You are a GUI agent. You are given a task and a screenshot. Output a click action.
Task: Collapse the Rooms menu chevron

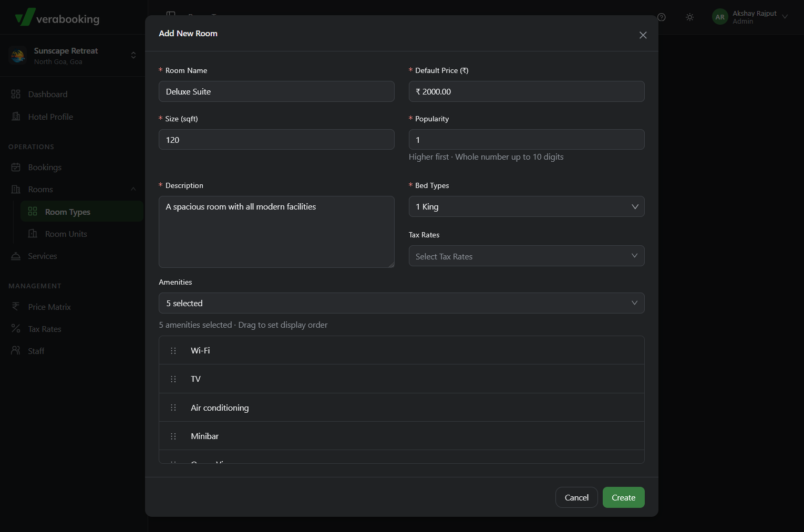pyautogui.click(x=133, y=189)
